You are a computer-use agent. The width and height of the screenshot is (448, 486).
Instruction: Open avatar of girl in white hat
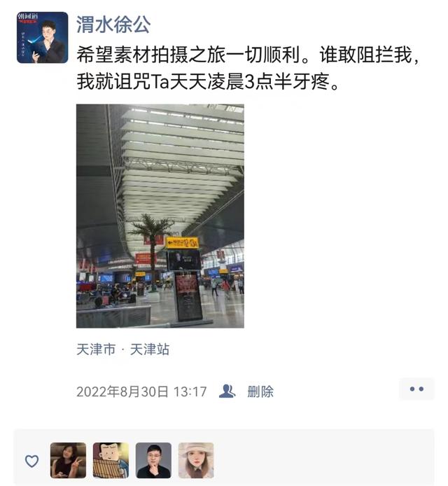[196, 460]
